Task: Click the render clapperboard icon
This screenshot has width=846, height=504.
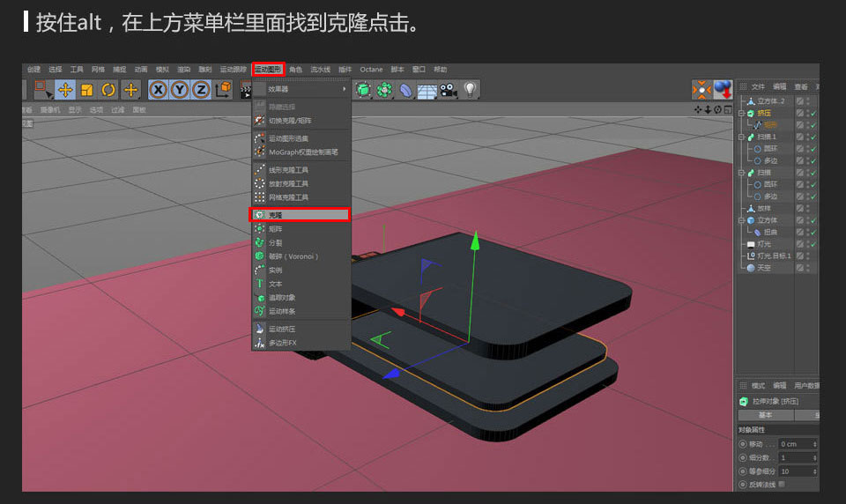Action: click(246, 90)
